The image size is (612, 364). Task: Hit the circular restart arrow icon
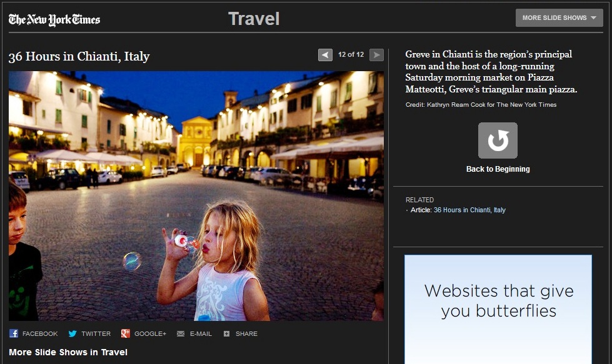click(498, 140)
